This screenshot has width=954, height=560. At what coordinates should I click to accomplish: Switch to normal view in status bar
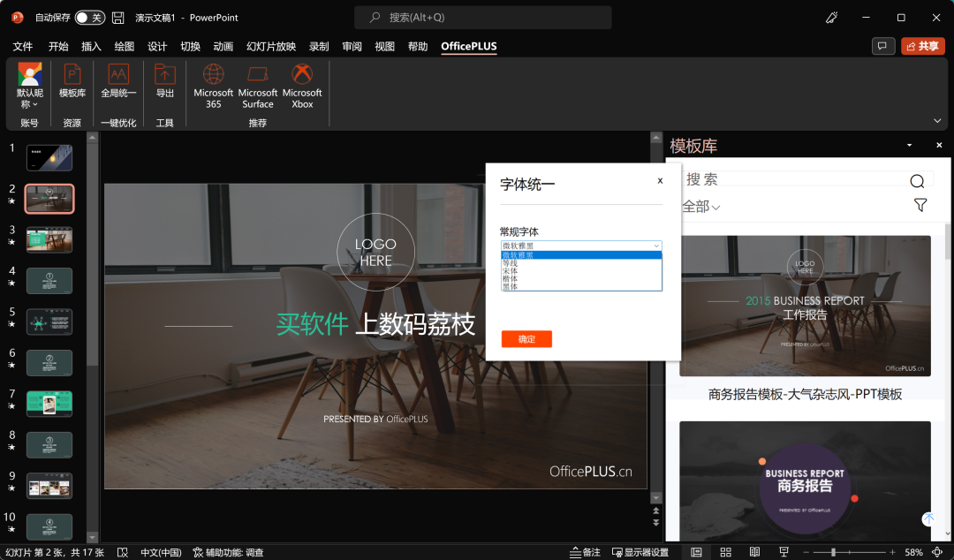pyautogui.click(x=697, y=552)
